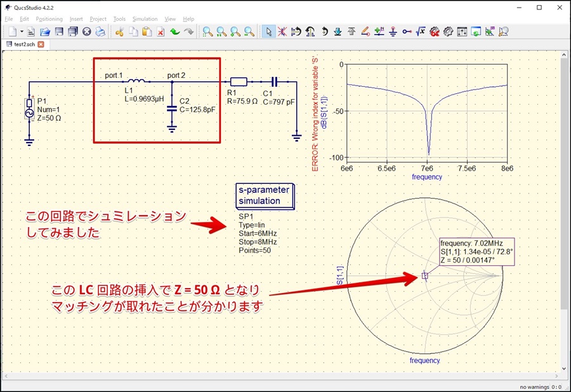
Task: Click the Stop=8MHz property text
Action: pyautogui.click(x=258, y=242)
